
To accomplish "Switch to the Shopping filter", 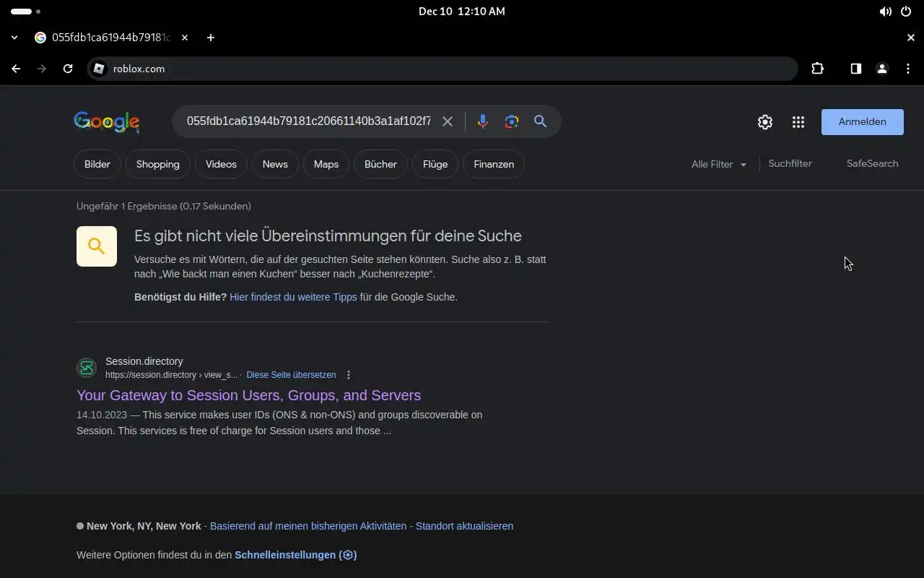I will 157,164.
